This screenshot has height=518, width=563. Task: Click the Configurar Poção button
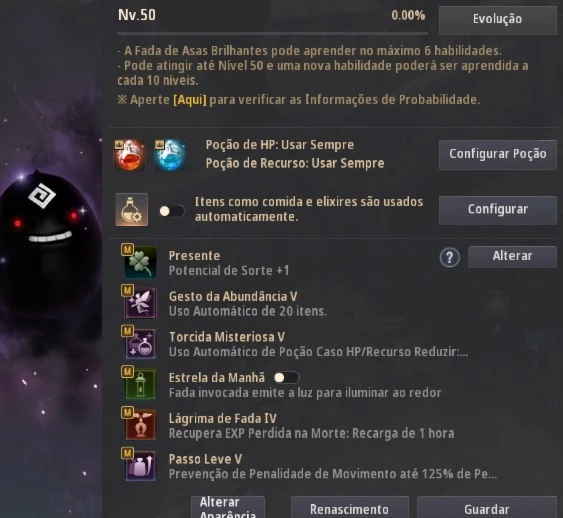498,154
